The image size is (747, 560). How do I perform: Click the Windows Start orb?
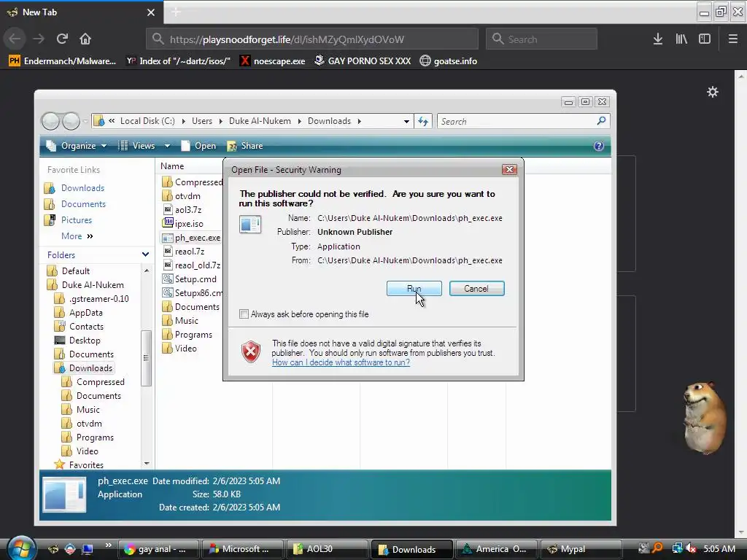[x=20, y=548]
